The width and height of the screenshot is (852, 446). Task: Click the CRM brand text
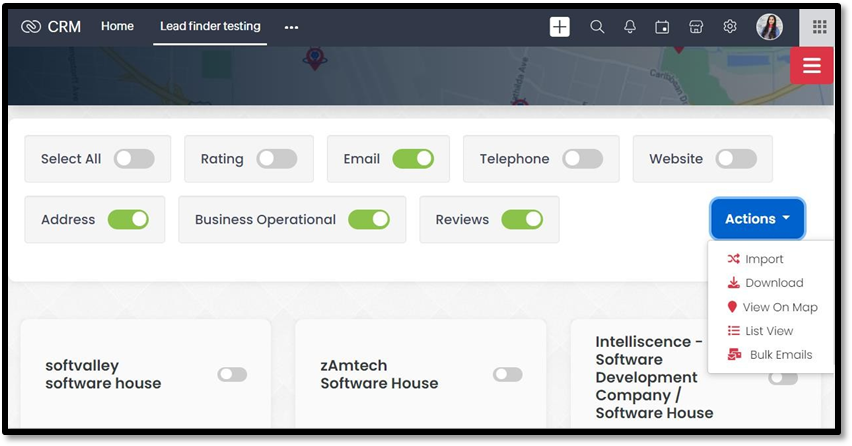pyautogui.click(x=64, y=27)
